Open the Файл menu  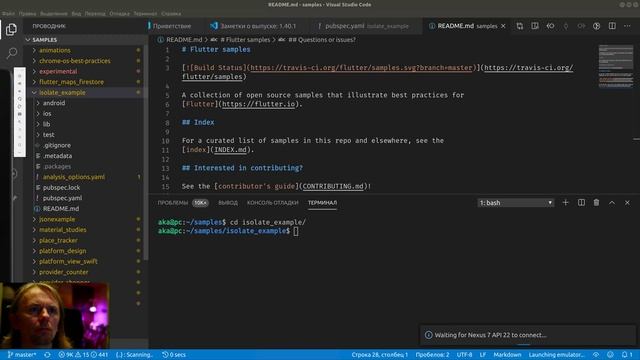tap(8, 13)
